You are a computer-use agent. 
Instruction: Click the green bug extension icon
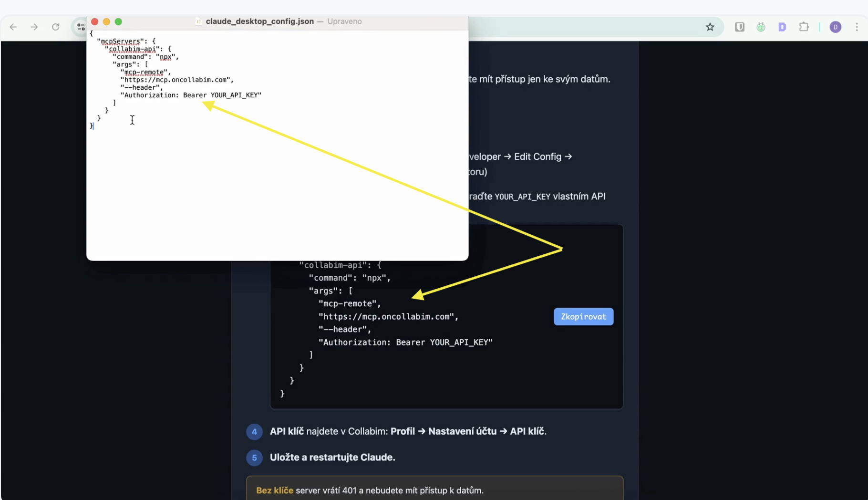761,27
